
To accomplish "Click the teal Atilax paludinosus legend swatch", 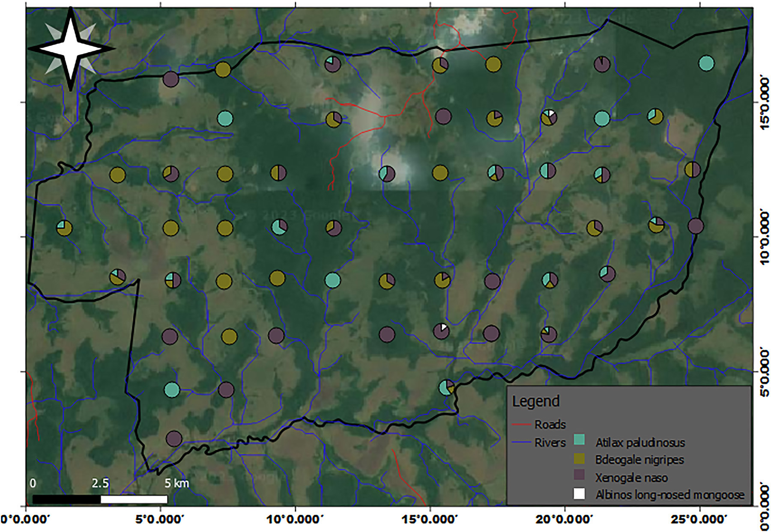I will point(579,440).
